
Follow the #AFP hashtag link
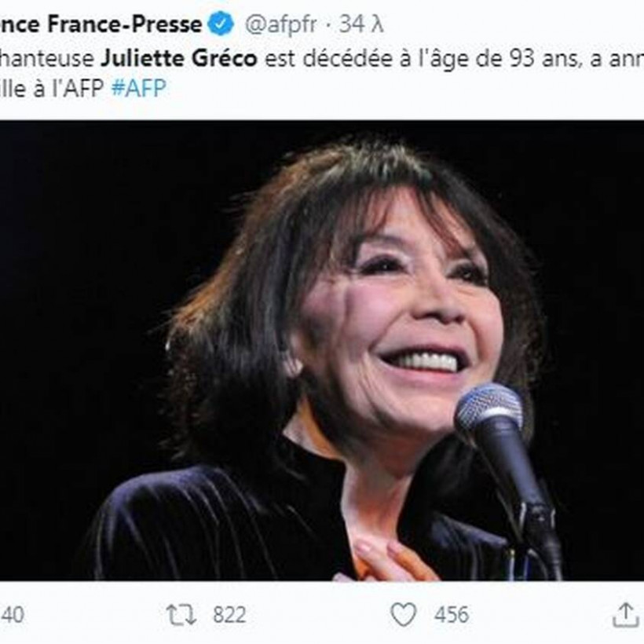coord(138,88)
